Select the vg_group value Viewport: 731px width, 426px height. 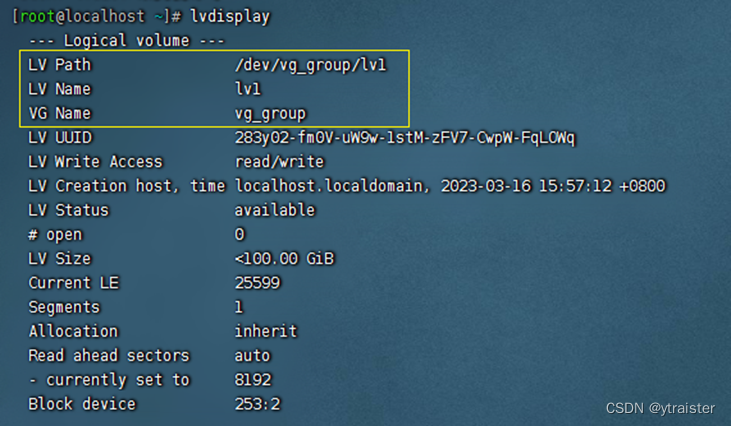click(270, 114)
